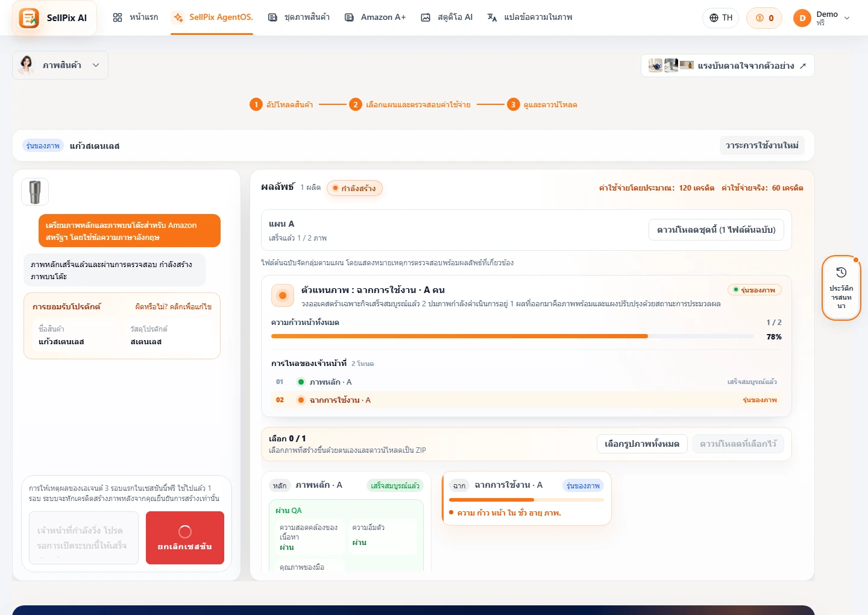Click the external arrow icon after แรงบันดาลใจจากตัวอย่าง
The width and height of the screenshot is (868, 615).
coord(803,66)
